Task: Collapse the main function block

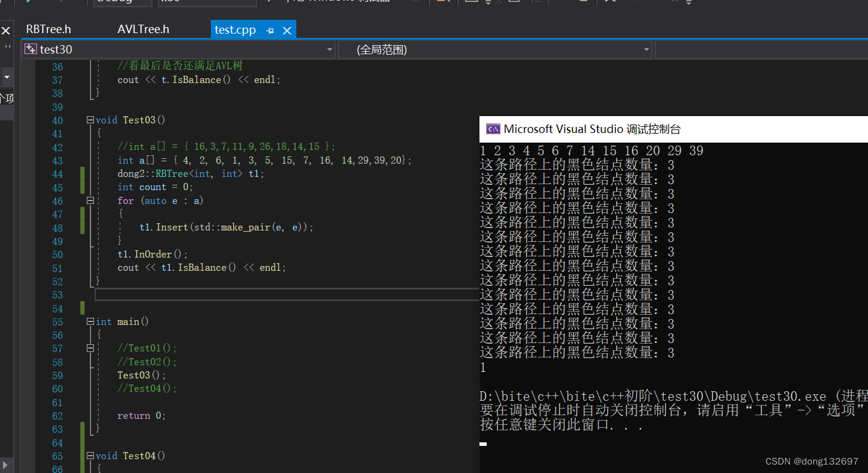Action: (x=90, y=321)
